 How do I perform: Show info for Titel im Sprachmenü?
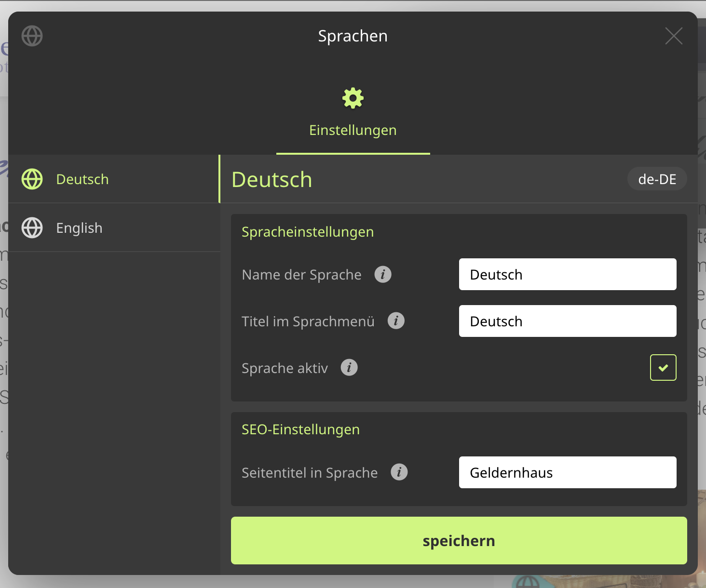[x=396, y=321]
